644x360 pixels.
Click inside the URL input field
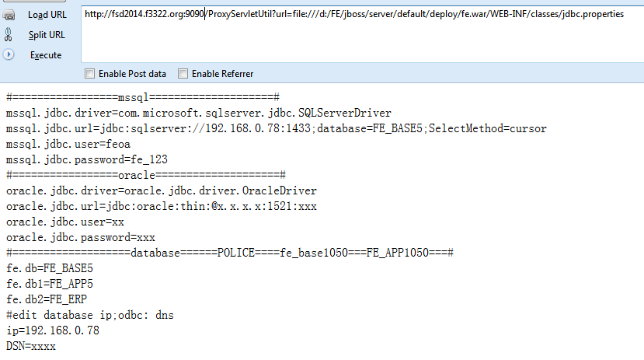point(362,34)
